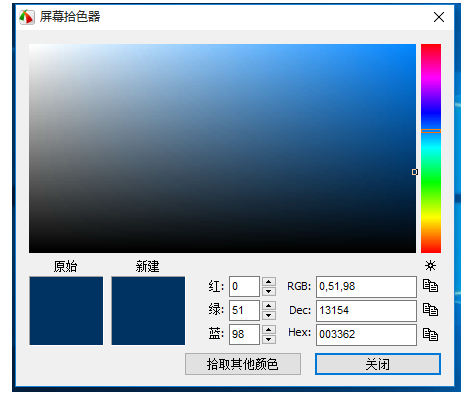The width and height of the screenshot is (467, 397).
Task: Click the 新建 label text
Action: tap(147, 266)
